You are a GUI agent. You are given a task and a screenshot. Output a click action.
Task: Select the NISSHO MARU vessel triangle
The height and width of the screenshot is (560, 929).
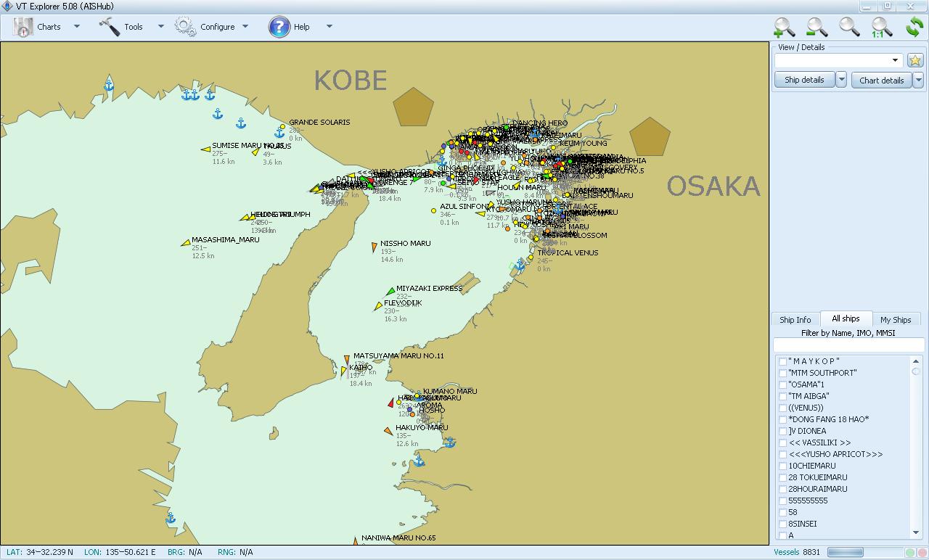click(374, 247)
